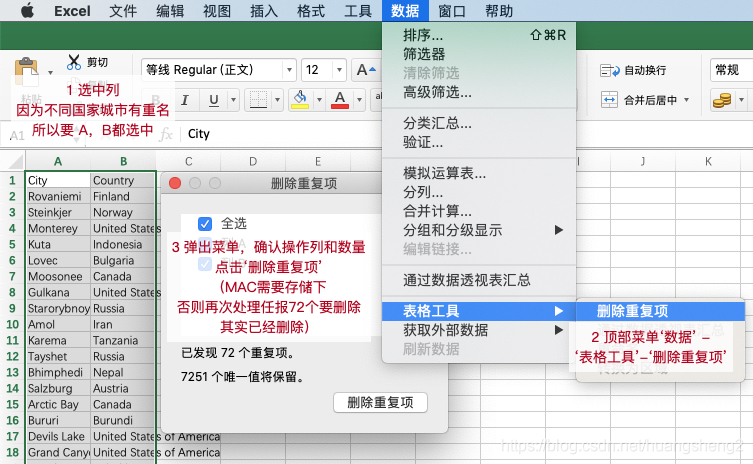The height and width of the screenshot is (464, 753).
Task: Apply yellow fill color bucket
Action: coord(300,100)
